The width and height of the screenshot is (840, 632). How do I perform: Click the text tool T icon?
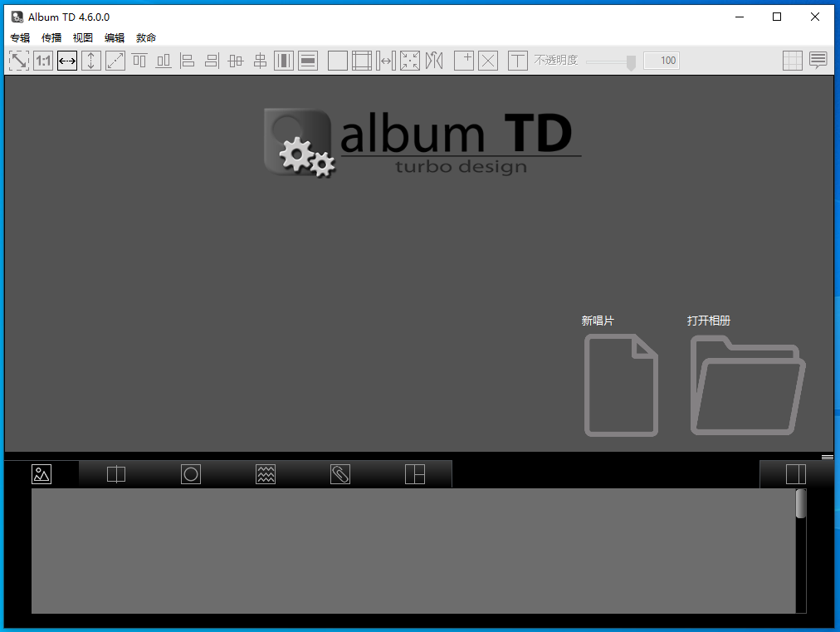pyautogui.click(x=518, y=61)
